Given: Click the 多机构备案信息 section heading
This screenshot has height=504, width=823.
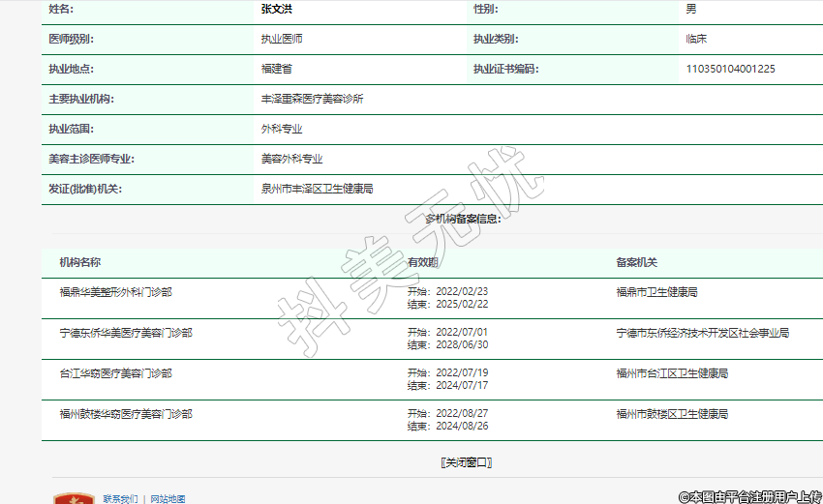Looking at the screenshot, I should 463,220.
